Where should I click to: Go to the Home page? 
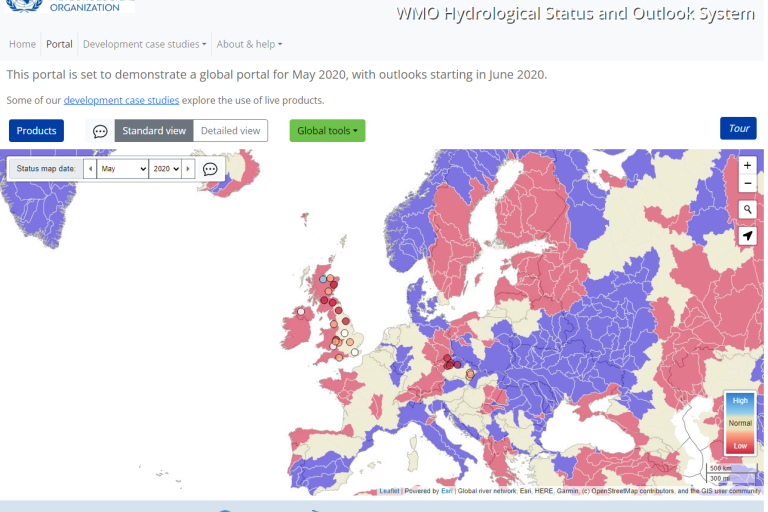22,44
